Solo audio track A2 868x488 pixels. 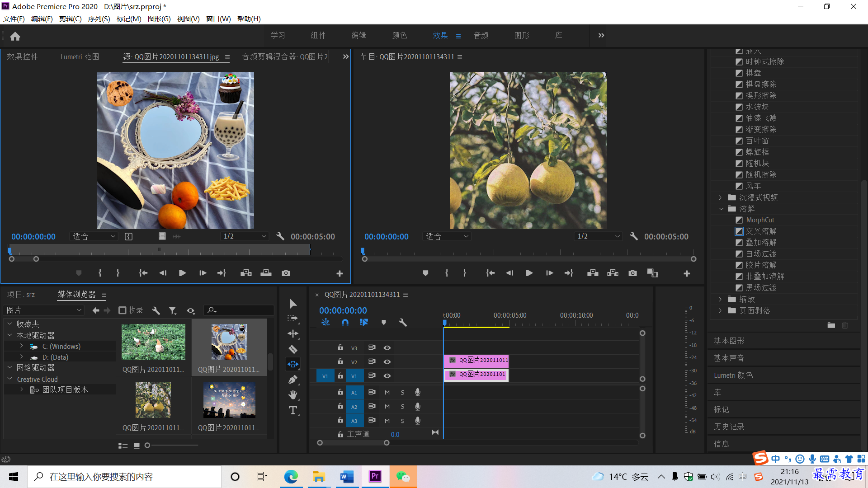click(x=402, y=407)
